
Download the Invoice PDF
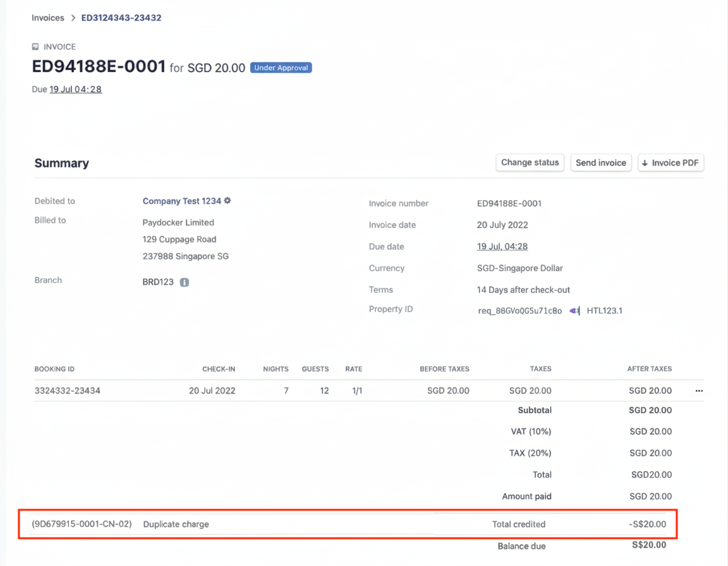pyautogui.click(x=670, y=163)
